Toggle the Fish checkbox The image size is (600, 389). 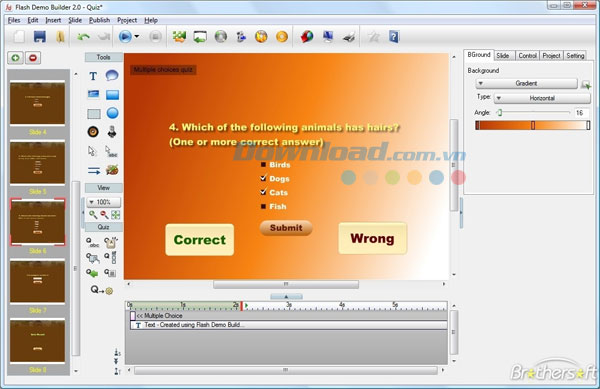click(x=263, y=207)
